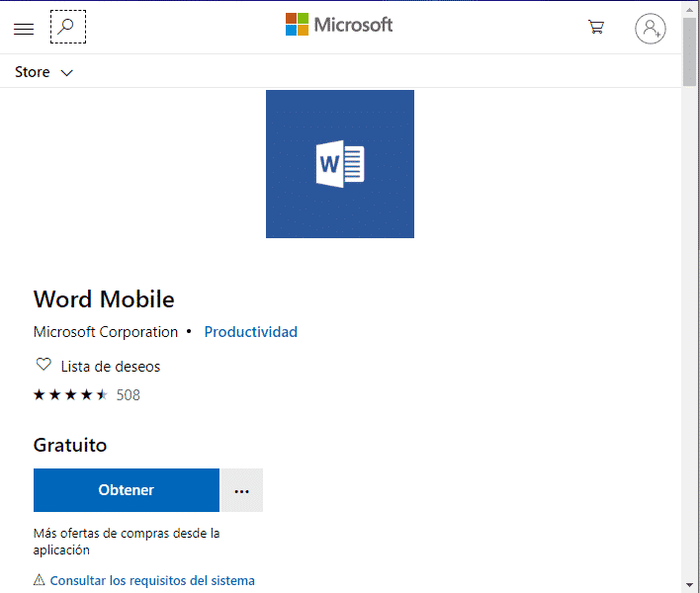
Task: Click the account sign-in icon
Action: pos(651,29)
